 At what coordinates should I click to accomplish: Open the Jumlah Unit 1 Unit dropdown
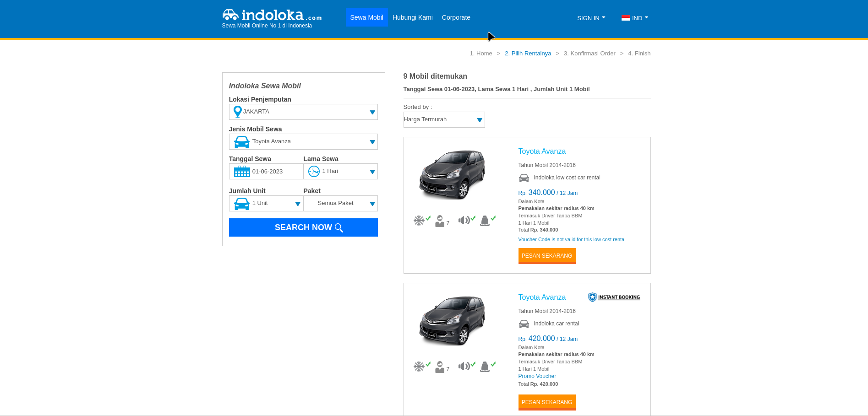click(x=266, y=203)
